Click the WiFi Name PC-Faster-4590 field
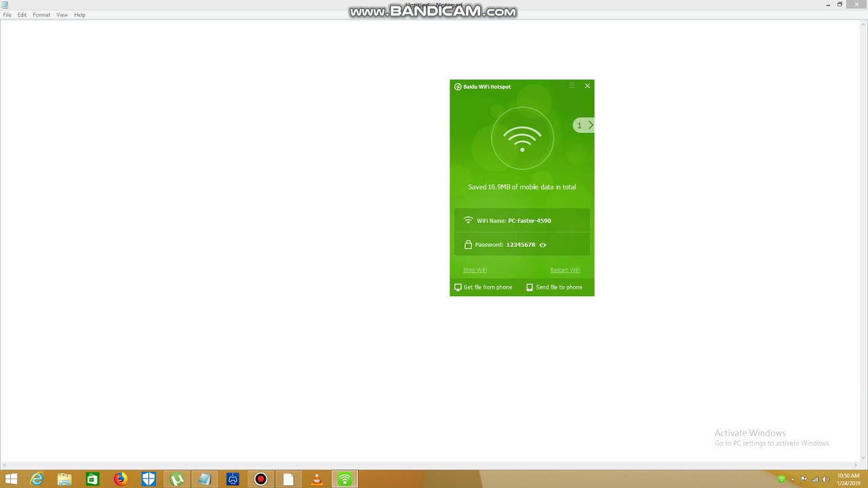 pos(522,220)
